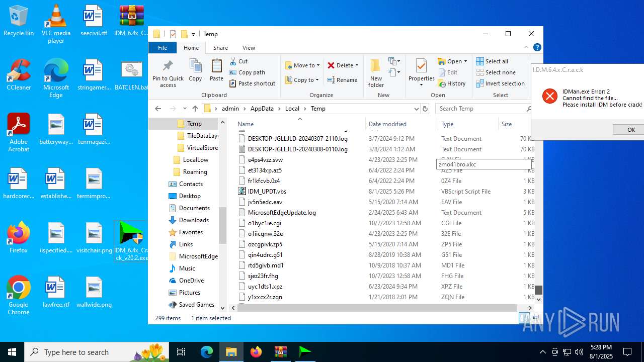This screenshot has height=362, width=644.
Task: Select file e4ps4vzz.svw
Action: pyautogui.click(x=265, y=160)
